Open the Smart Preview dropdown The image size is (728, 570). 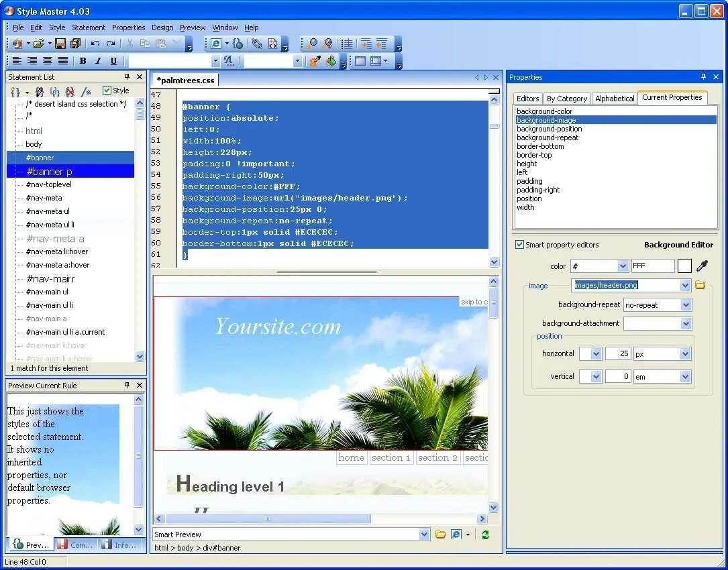point(424,534)
